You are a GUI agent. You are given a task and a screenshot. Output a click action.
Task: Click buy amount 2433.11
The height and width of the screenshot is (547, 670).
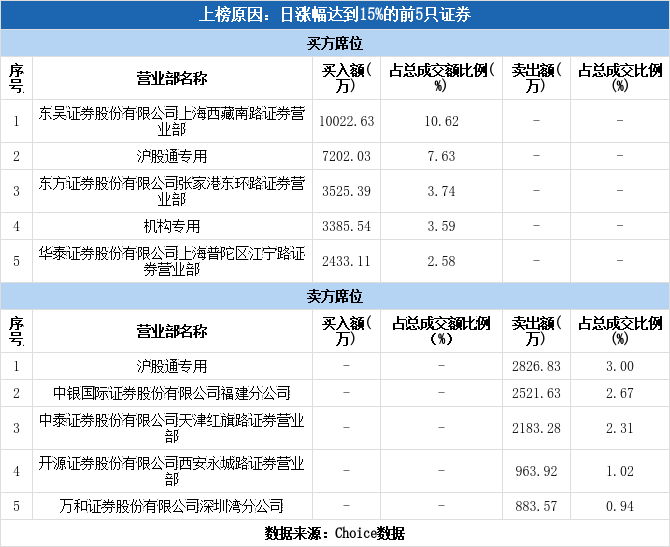347,262
